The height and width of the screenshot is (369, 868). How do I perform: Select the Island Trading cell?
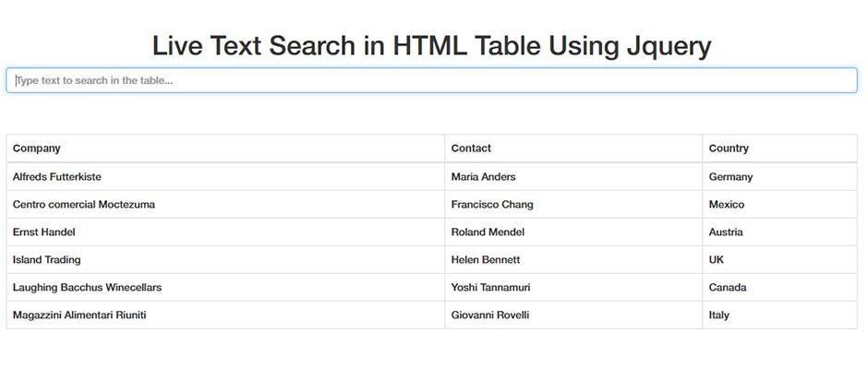[x=47, y=259]
